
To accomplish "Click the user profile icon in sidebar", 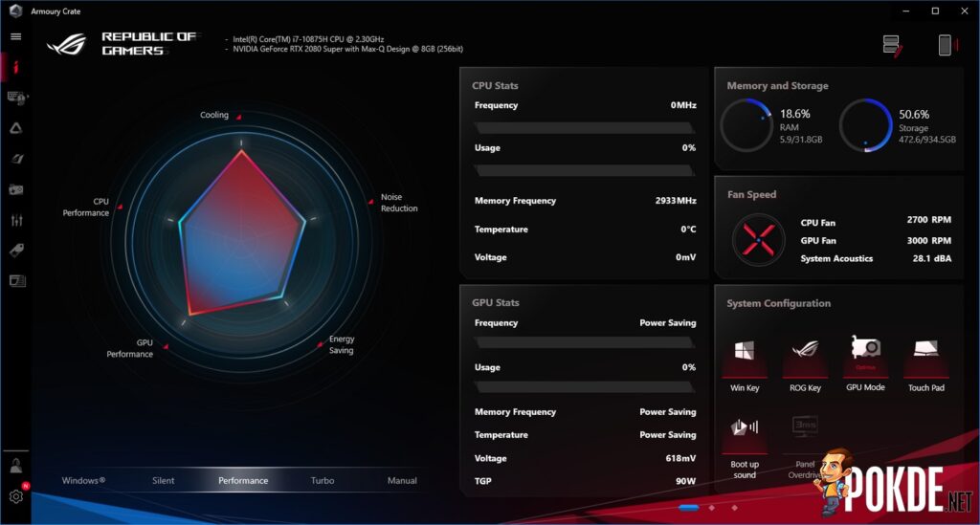I will click(x=16, y=467).
